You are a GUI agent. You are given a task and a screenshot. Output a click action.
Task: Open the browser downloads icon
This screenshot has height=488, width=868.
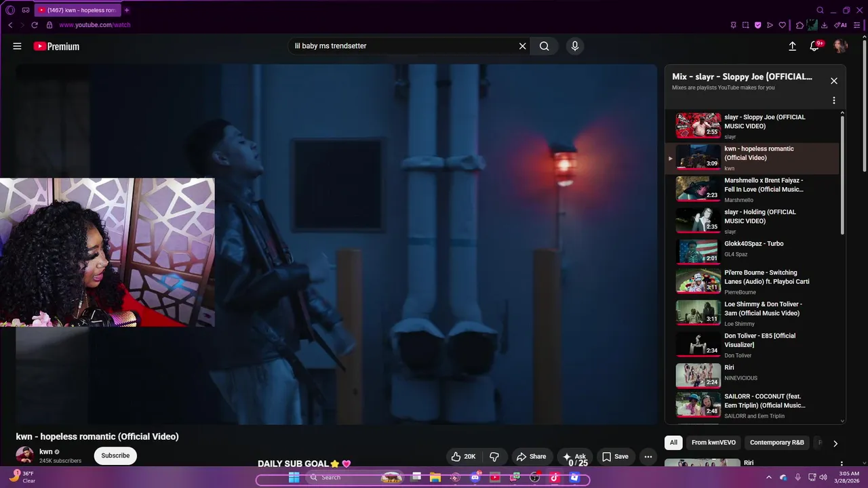824,25
